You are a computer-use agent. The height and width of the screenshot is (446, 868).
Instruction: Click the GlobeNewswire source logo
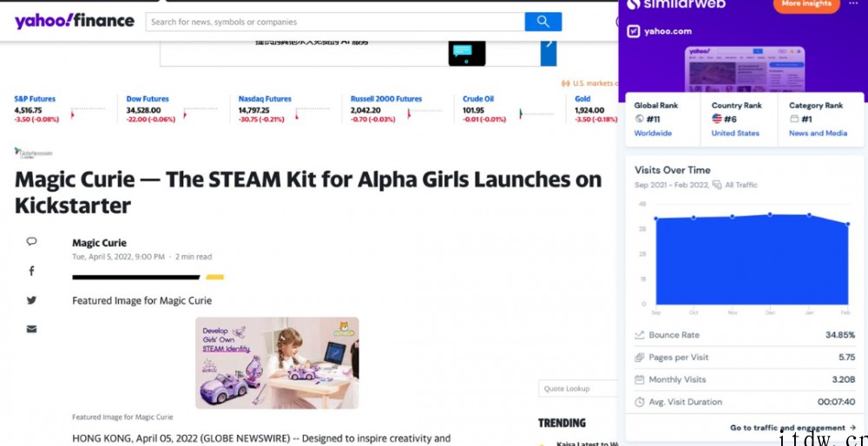pyautogui.click(x=33, y=153)
